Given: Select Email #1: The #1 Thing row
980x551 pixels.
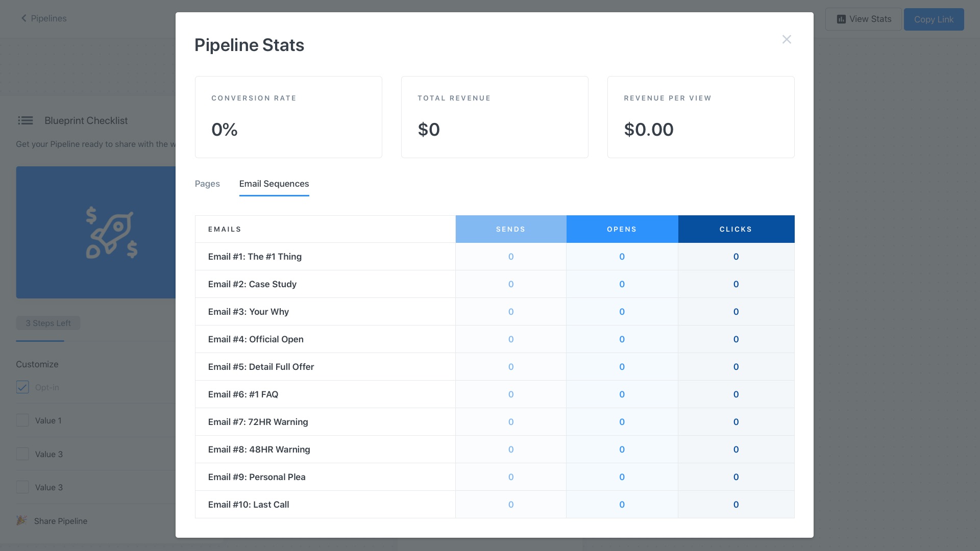Looking at the screenshot, I should [x=255, y=257].
